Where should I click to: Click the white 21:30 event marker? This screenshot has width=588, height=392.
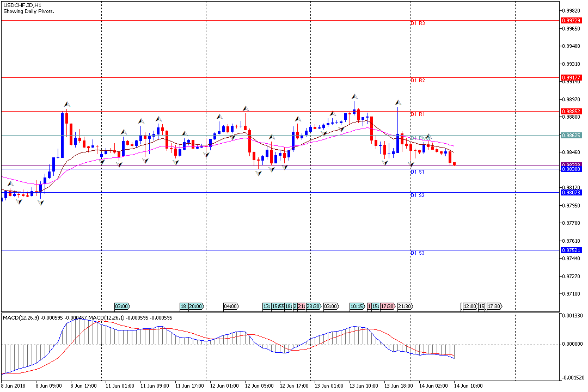(405, 307)
